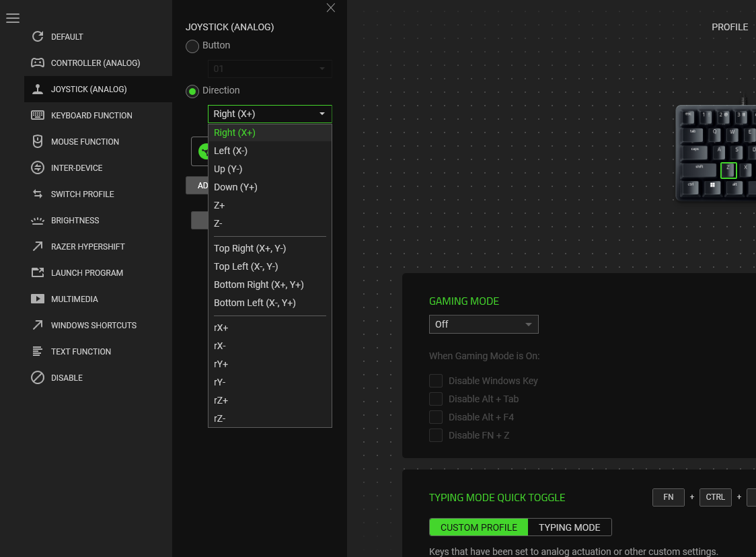Select the Multimedia play icon
756x557 pixels.
click(x=38, y=299)
